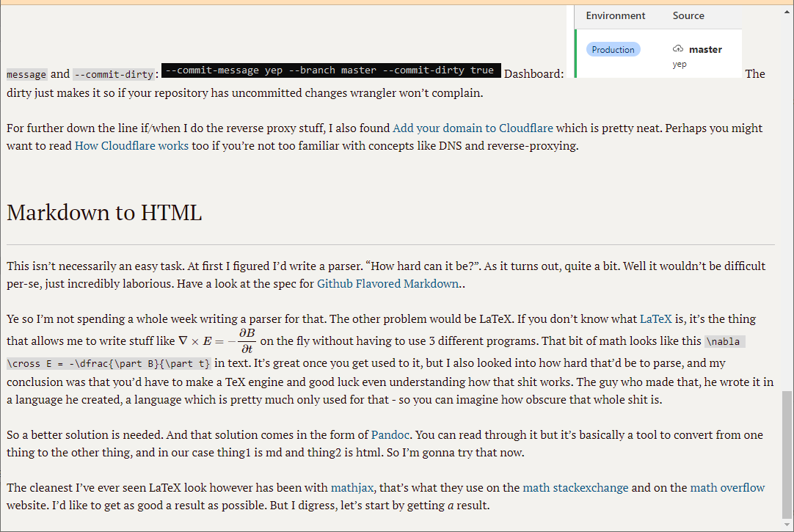Click the '--commit-dirty' inline code snippet
Screen dimensions: 794x532
pyautogui.click(x=114, y=74)
